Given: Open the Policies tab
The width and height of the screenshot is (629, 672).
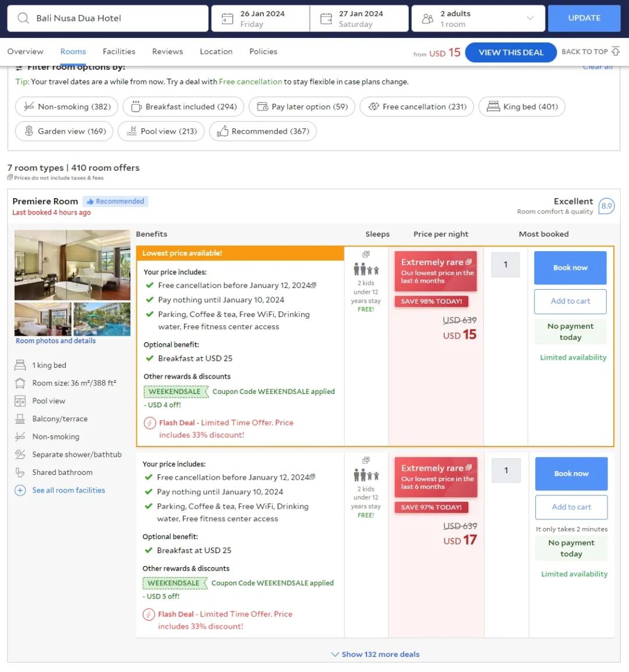Looking at the screenshot, I should pyautogui.click(x=263, y=51).
